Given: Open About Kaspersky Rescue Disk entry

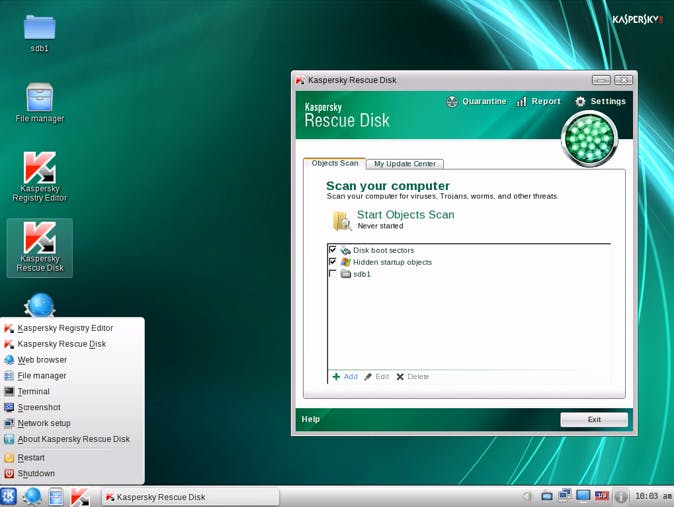Looking at the screenshot, I should point(72,439).
